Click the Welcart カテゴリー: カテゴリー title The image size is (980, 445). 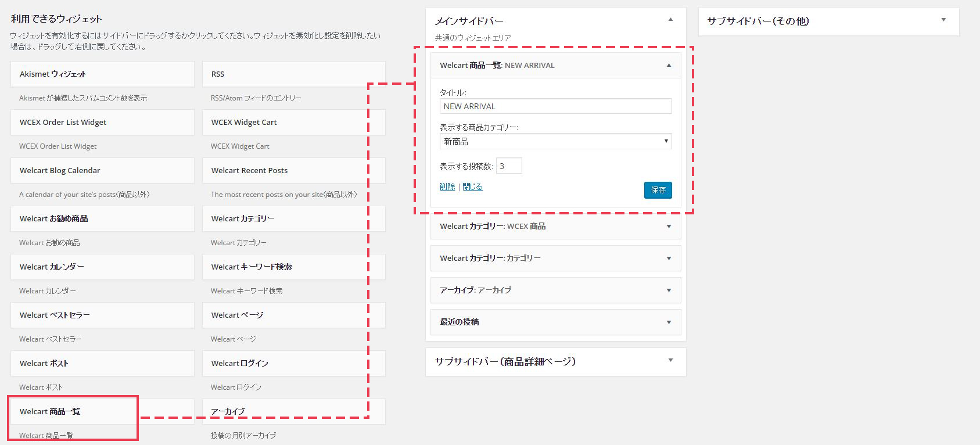coord(490,259)
